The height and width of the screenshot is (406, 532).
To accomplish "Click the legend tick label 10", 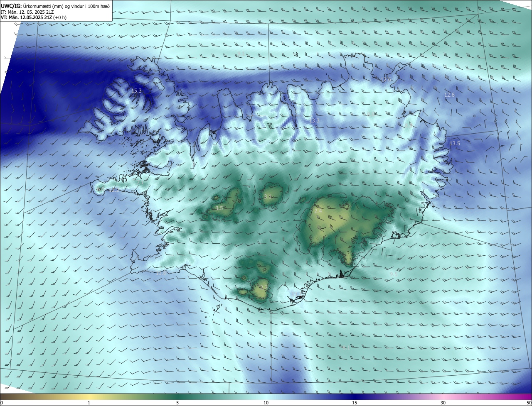I will coord(266,403).
